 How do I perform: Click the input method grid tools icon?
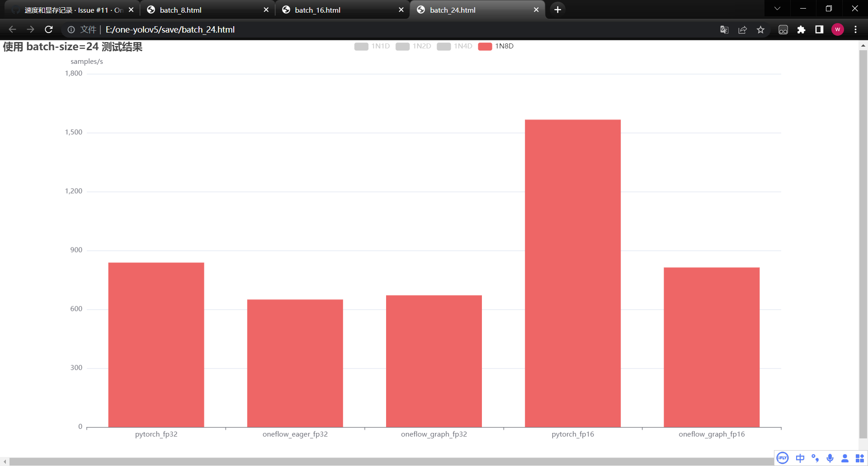[x=859, y=458]
